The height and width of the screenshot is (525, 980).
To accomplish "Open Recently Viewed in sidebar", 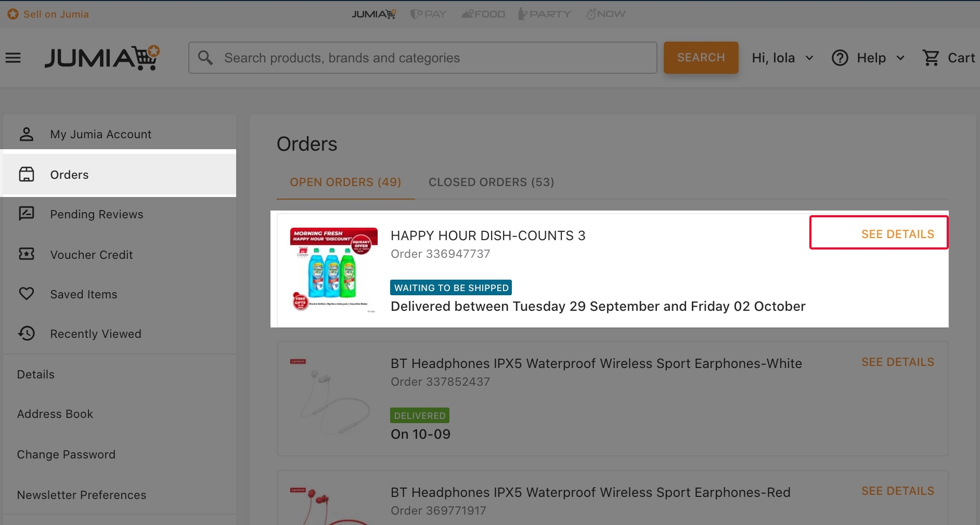I will [x=120, y=333].
